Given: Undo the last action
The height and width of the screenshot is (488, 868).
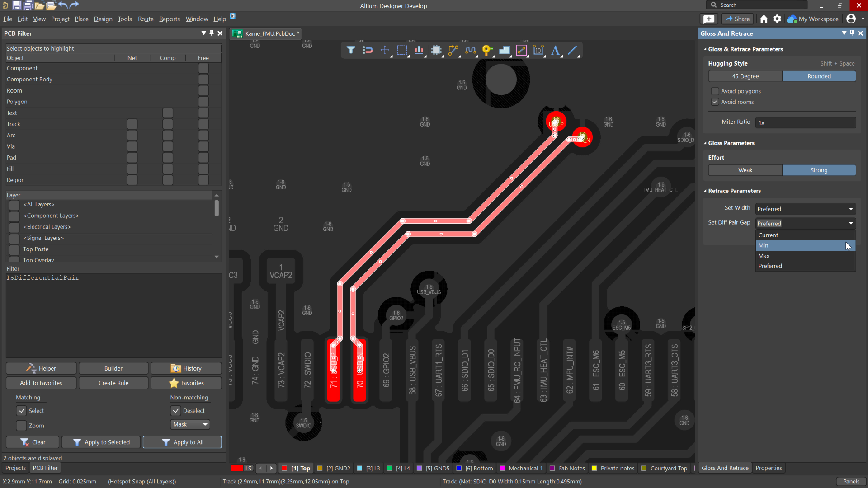Looking at the screenshot, I should pyautogui.click(x=63, y=5).
